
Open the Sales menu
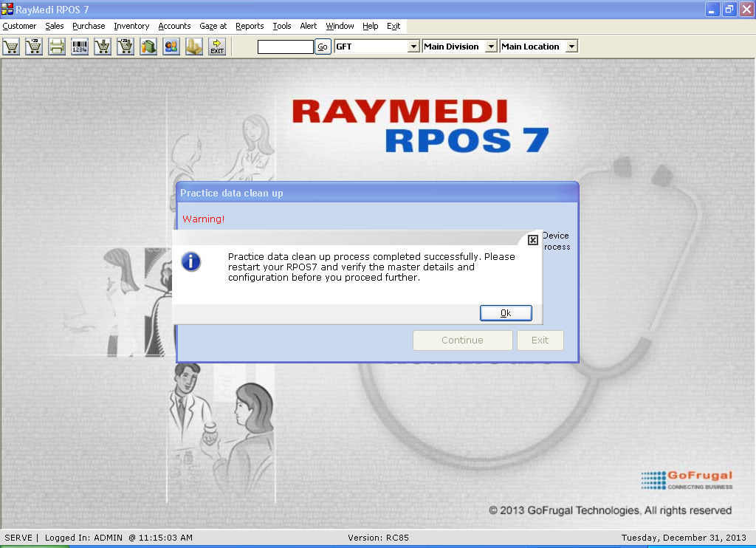click(x=55, y=26)
